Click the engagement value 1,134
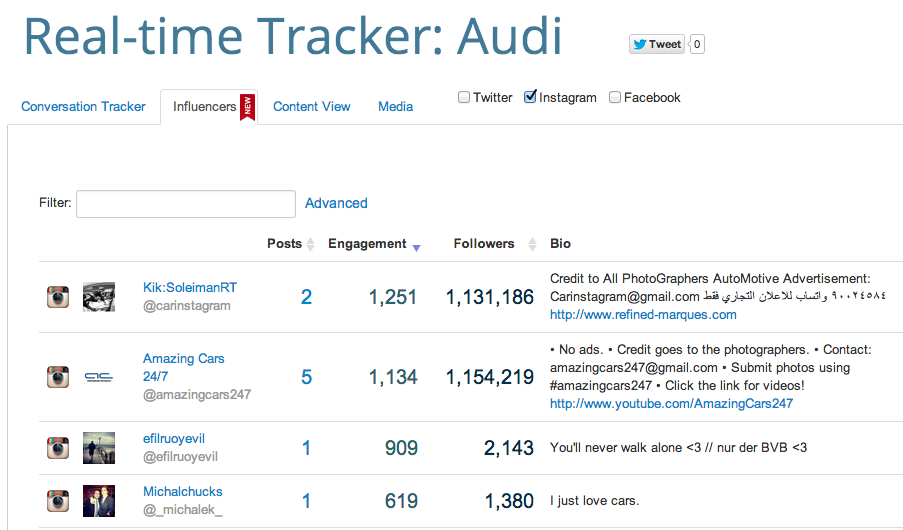This screenshot has height=530, width=903. pyautogui.click(x=393, y=377)
